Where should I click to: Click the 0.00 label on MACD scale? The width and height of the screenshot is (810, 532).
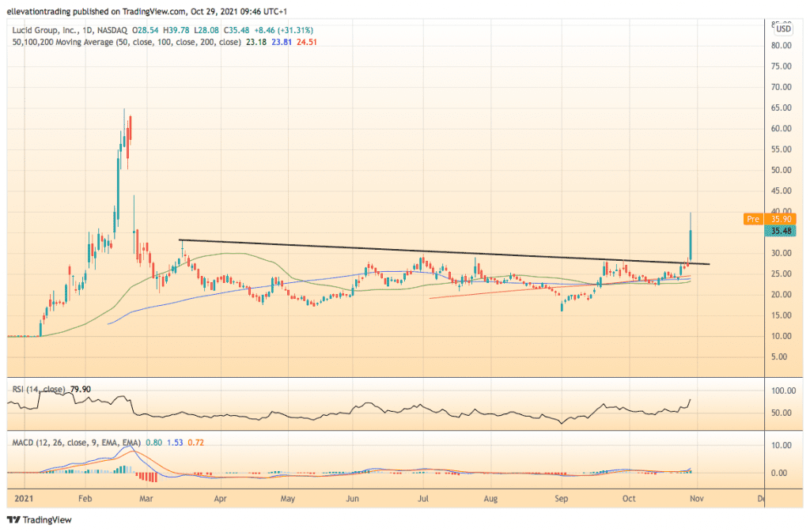click(x=778, y=473)
